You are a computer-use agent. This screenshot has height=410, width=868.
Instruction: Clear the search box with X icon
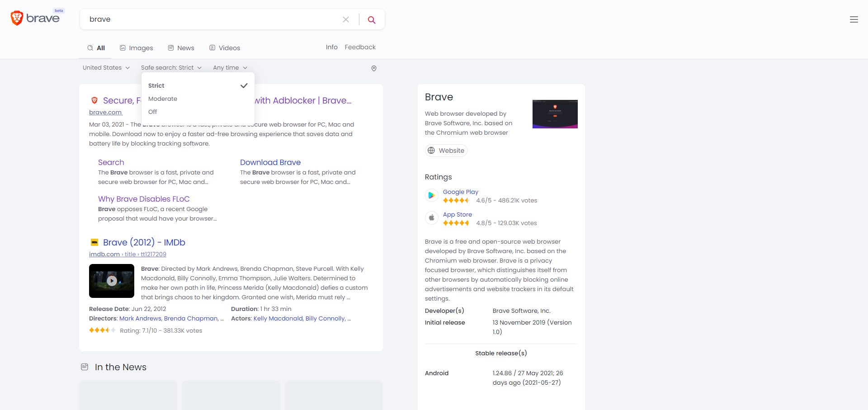346,19
